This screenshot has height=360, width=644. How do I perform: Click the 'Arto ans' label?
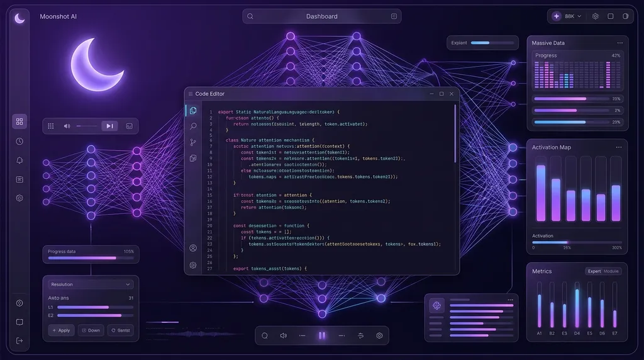[58, 298]
